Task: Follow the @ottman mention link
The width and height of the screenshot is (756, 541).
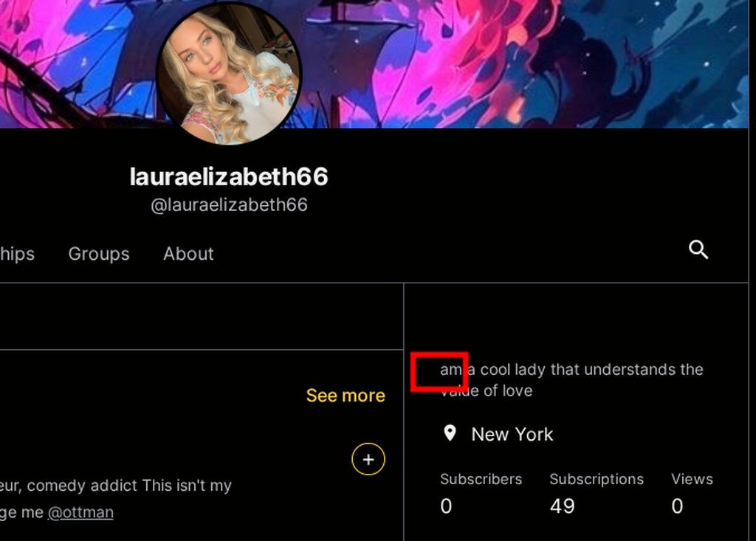Action: 80,512
